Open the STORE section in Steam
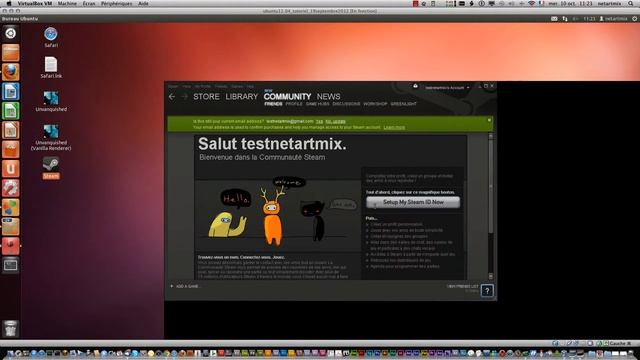The image size is (640, 360). [206, 97]
